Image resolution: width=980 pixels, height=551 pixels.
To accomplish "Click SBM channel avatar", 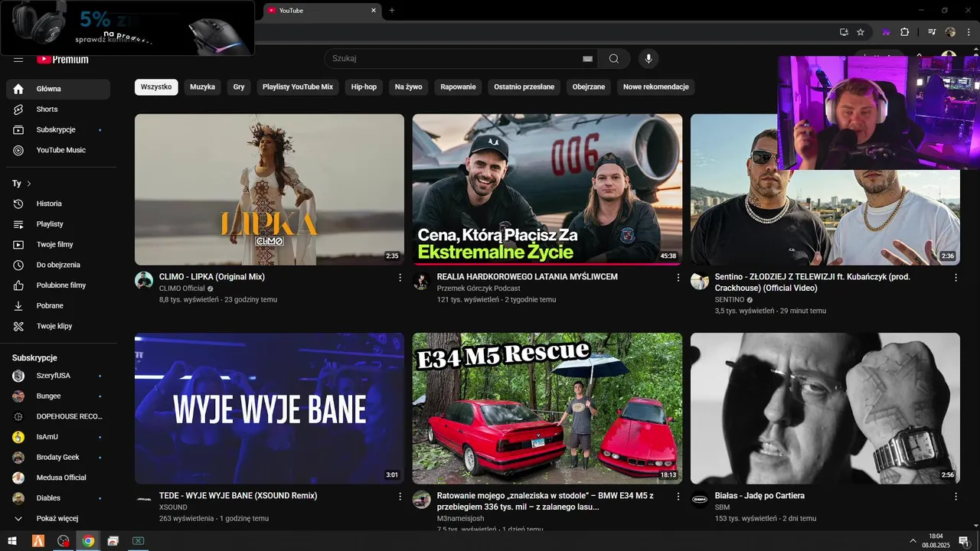I will (700, 500).
